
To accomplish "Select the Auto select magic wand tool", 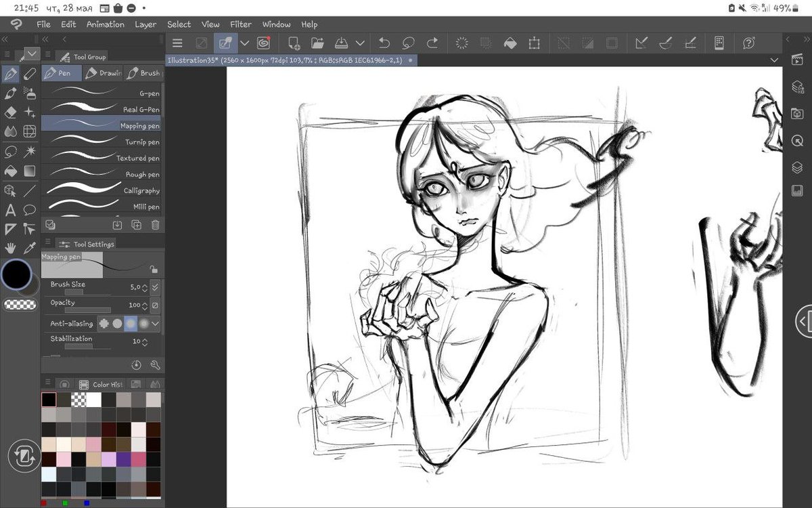I will [30, 151].
